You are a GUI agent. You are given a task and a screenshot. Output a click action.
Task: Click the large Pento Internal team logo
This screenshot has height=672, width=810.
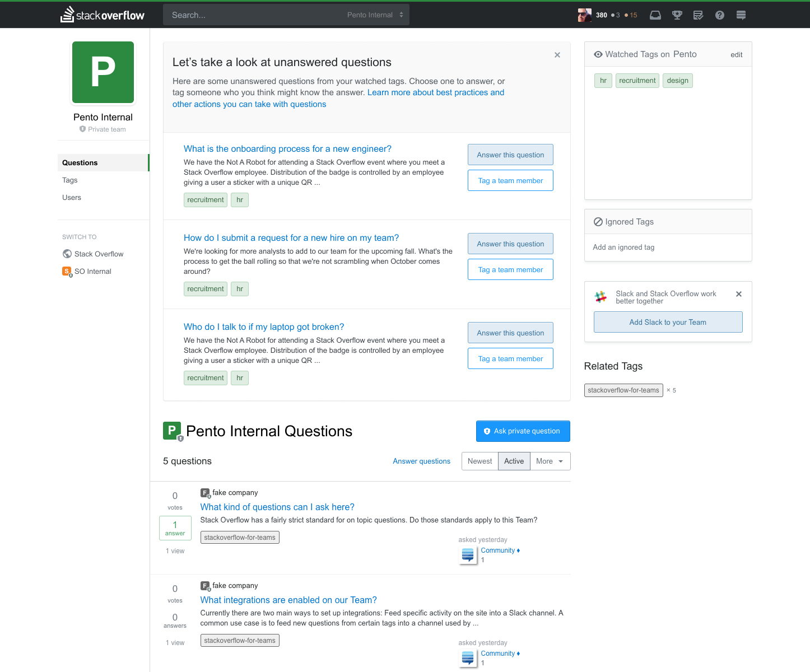click(103, 72)
